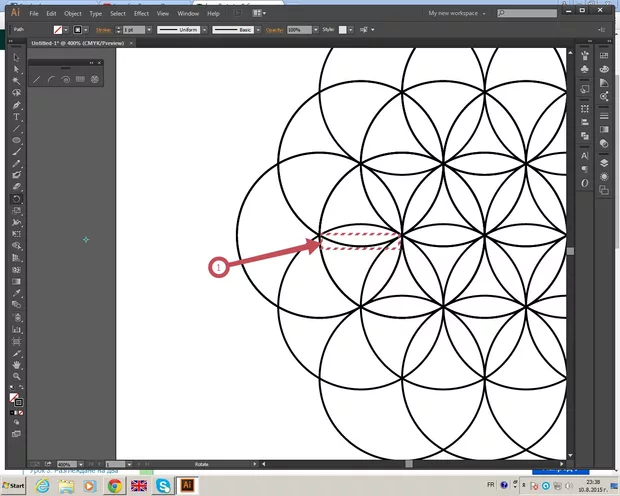Click the Opacity link in control bar
620x496 pixels.
[x=274, y=31]
